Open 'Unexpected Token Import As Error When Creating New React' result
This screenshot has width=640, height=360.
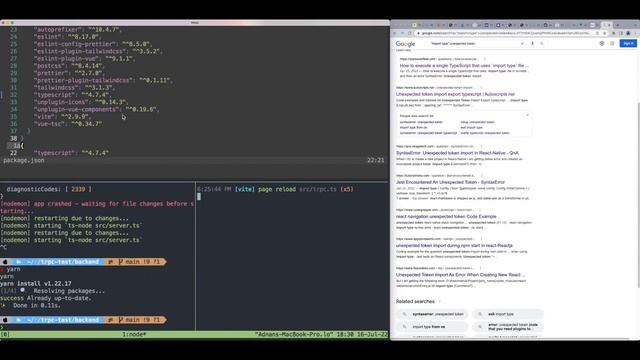tap(460, 275)
